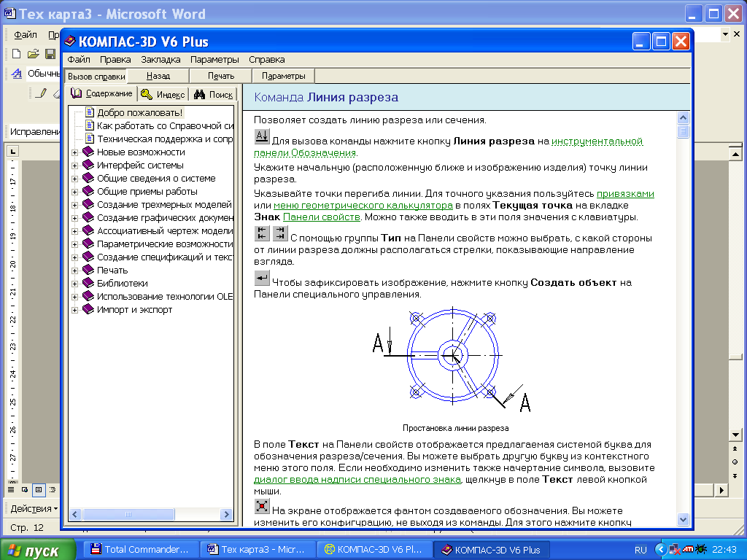The height and width of the screenshot is (560, 747).
Task: Follow the Панели свойств link
Action: click(x=322, y=217)
